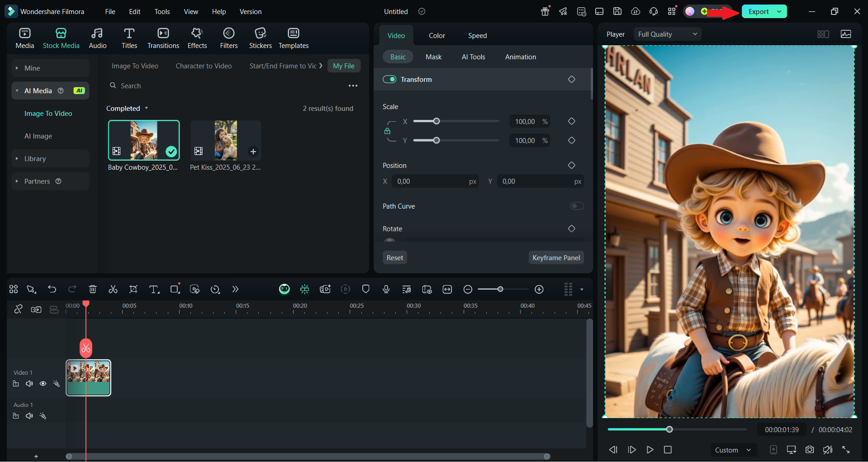Expand the Partners section
The height and width of the screenshot is (462, 868).
(50, 181)
